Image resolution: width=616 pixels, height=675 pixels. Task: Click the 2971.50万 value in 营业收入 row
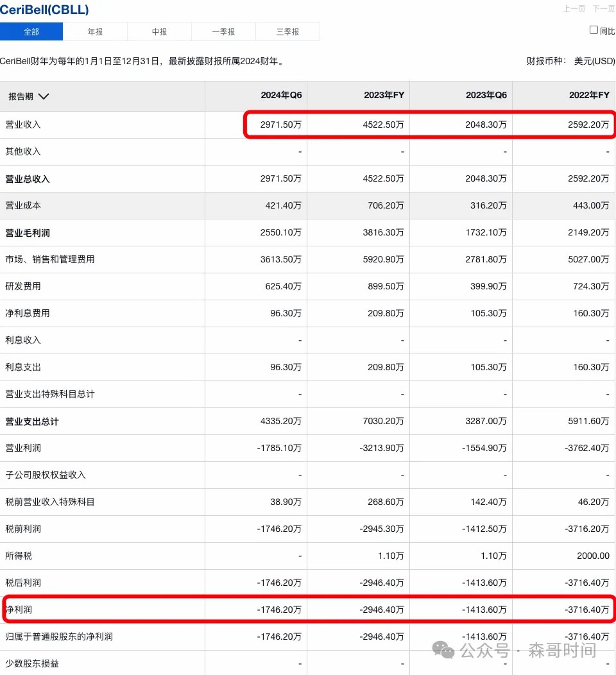click(280, 125)
